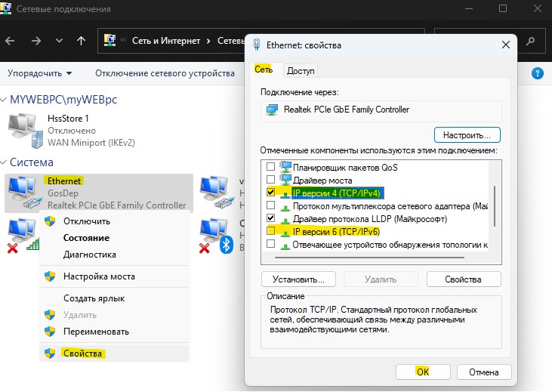The height and width of the screenshot is (392, 552).
Task: Choose Переименовать from context menu
Action: tap(114, 332)
